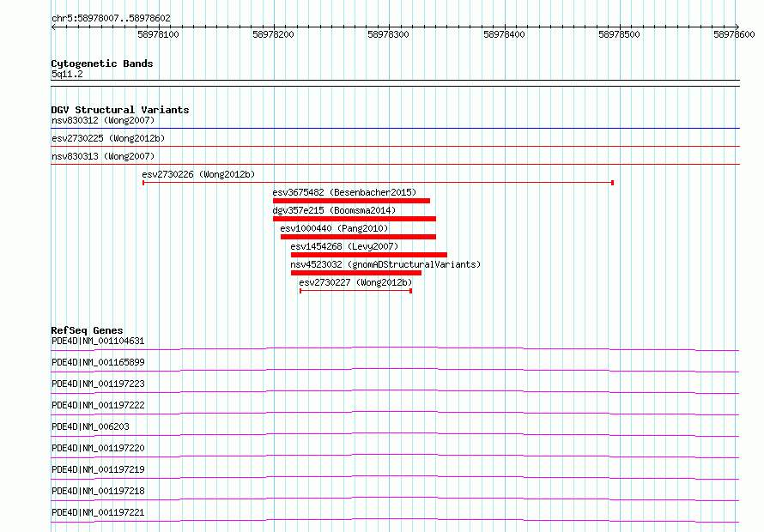Screen dimensions: 764x532
Task: Click the 58978100 ruler coordinate
Action: click(x=158, y=34)
